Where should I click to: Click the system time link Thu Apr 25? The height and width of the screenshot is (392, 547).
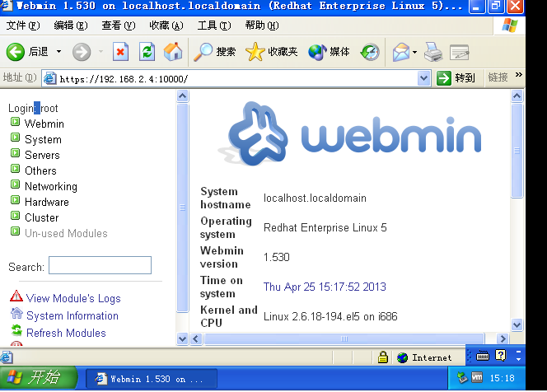(x=325, y=287)
